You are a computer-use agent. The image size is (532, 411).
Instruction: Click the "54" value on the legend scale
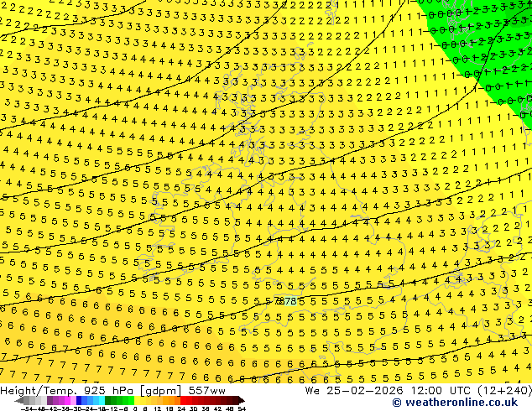(242, 409)
